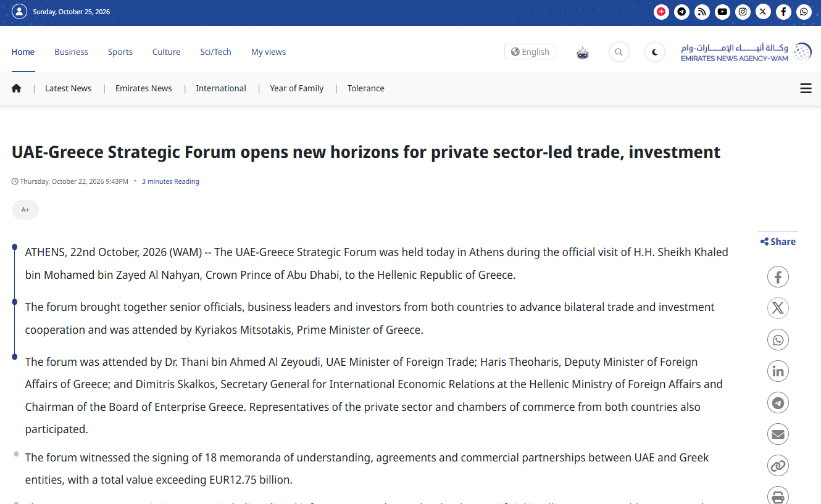Share article by email envelope icon
This screenshot has width=821, height=504.
(x=778, y=434)
